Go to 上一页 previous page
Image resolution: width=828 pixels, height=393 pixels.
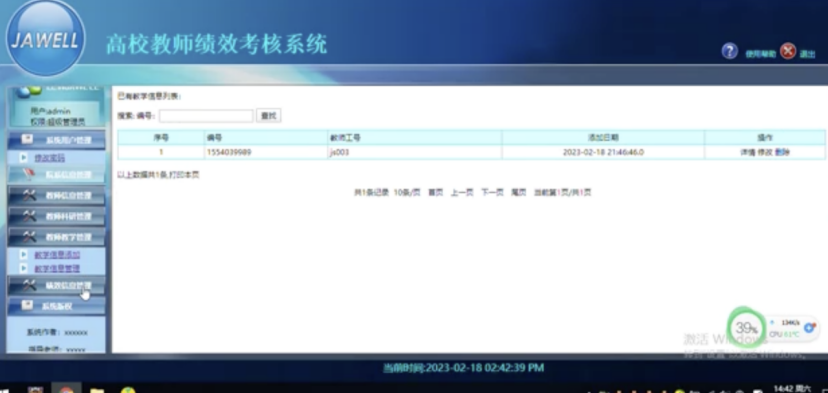coord(462,193)
